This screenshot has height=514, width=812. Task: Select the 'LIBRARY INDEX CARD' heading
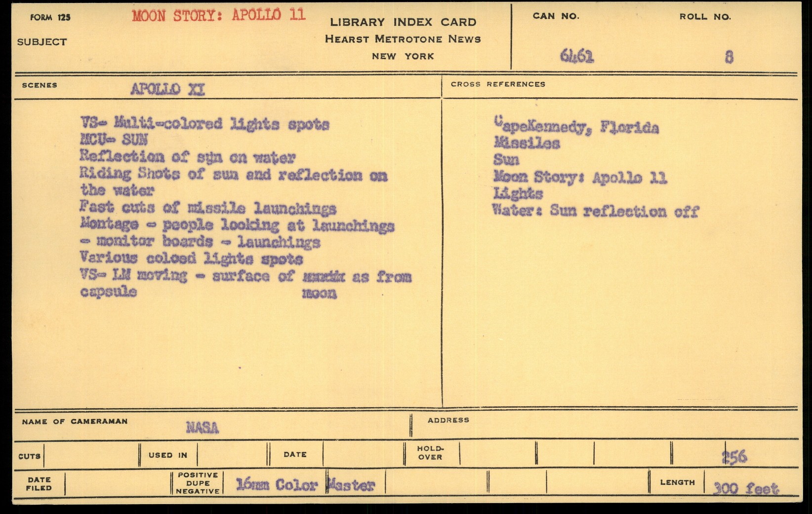[x=403, y=22]
